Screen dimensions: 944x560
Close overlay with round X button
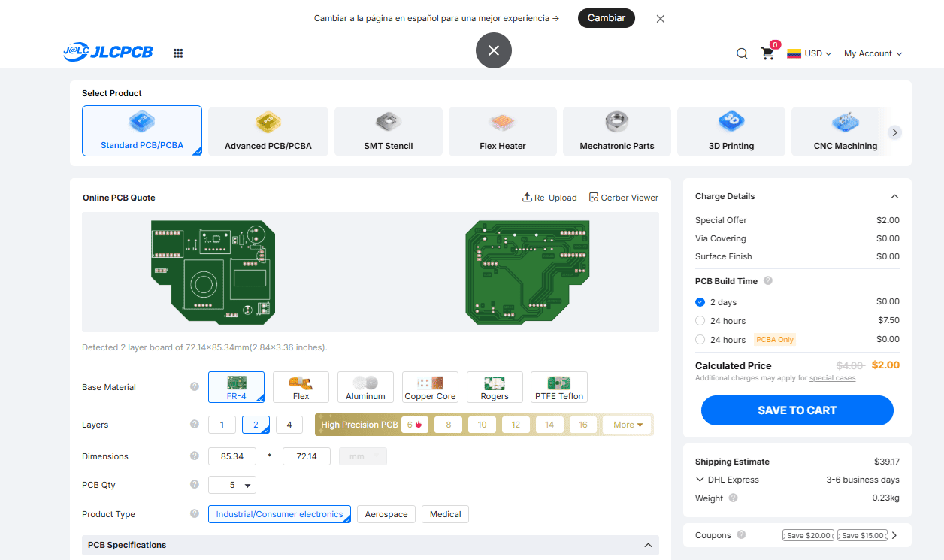point(494,50)
